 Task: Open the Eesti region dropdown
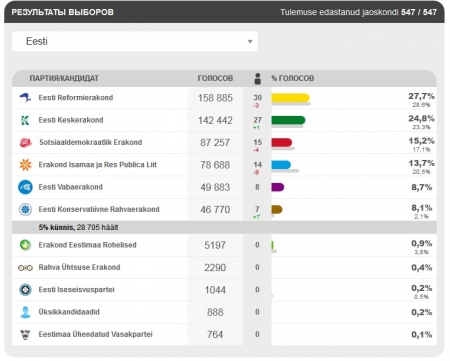[x=135, y=41]
